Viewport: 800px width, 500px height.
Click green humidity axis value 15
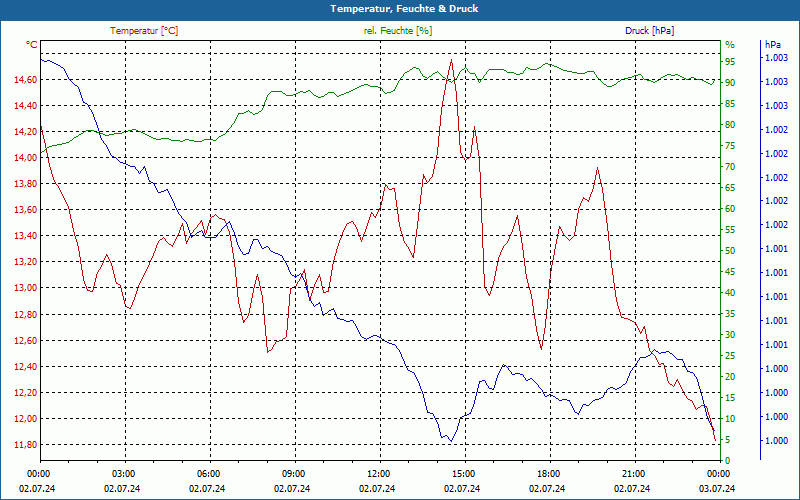click(x=730, y=397)
